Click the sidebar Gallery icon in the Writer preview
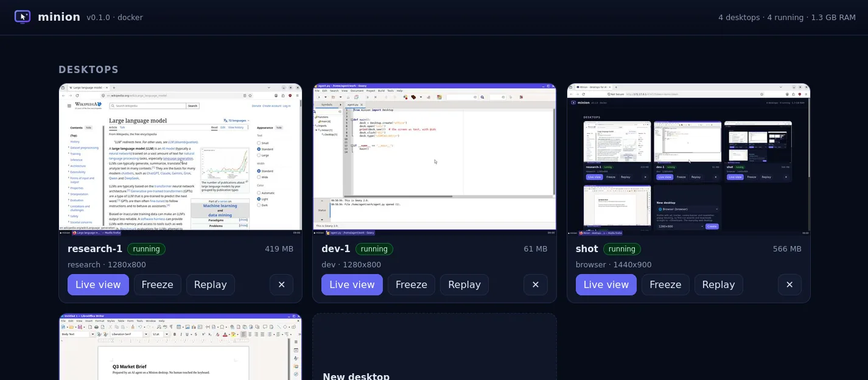Viewport: 868px width, 380px height. [296, 367]
